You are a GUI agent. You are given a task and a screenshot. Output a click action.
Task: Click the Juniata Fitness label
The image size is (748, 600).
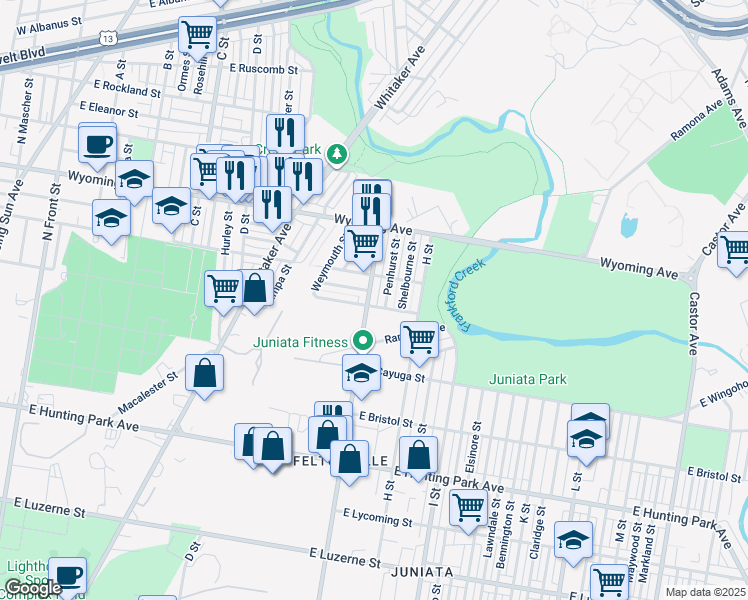click(300, 342)
